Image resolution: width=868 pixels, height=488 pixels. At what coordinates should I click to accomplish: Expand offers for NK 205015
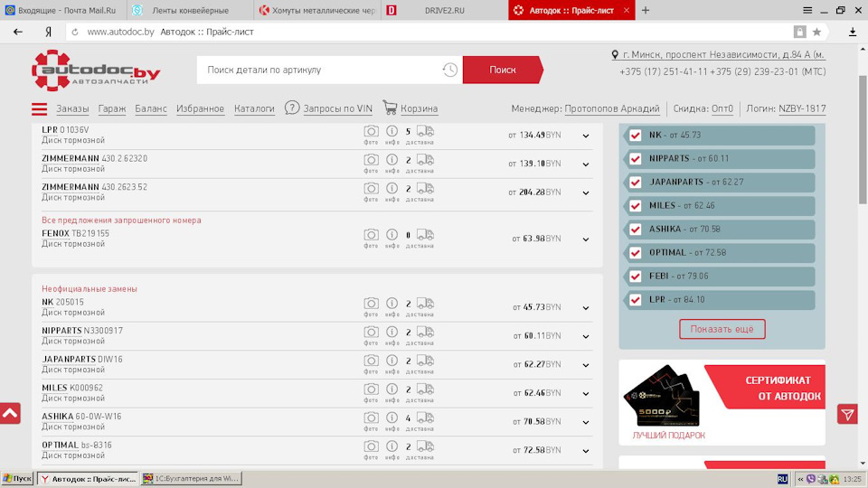coord(586,307)
